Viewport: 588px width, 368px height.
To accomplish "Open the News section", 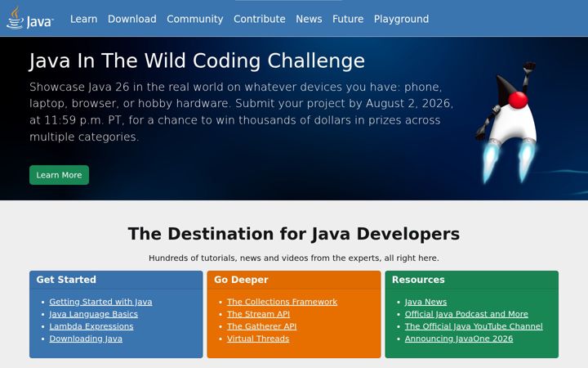I will point(309,19).
